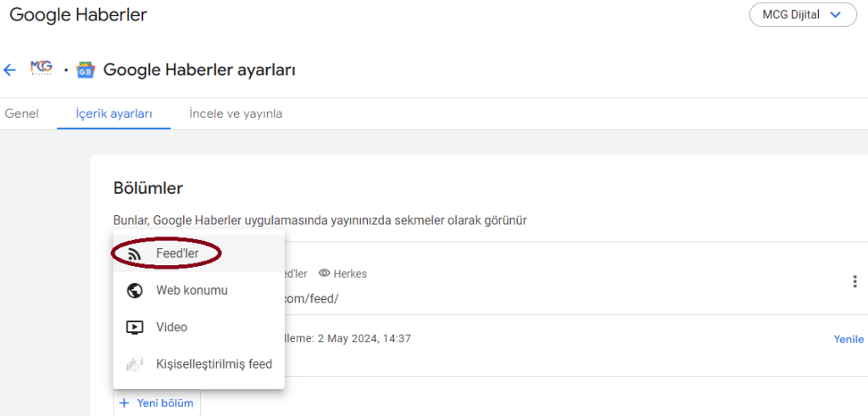Click the feed URL ending com/feed/
The image size is (868, 416).
click(x=311, y=299)
